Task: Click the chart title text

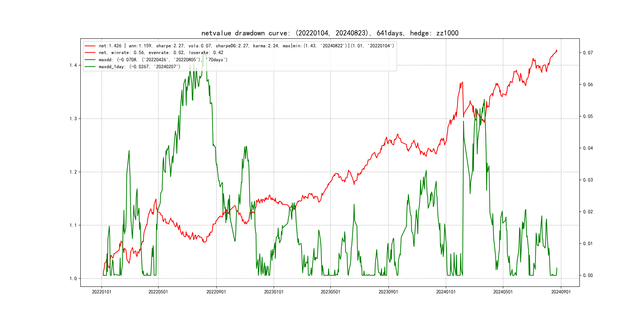Action: point(330,33)
